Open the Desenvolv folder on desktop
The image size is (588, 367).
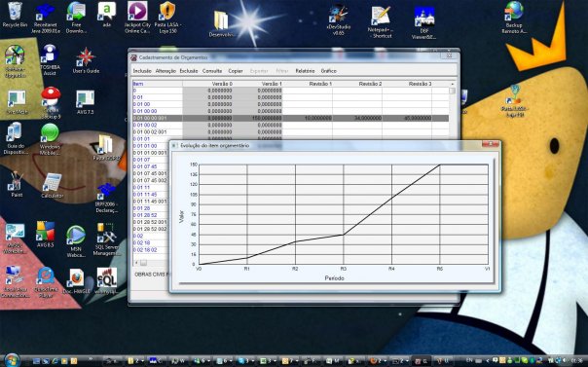[221, 24]
